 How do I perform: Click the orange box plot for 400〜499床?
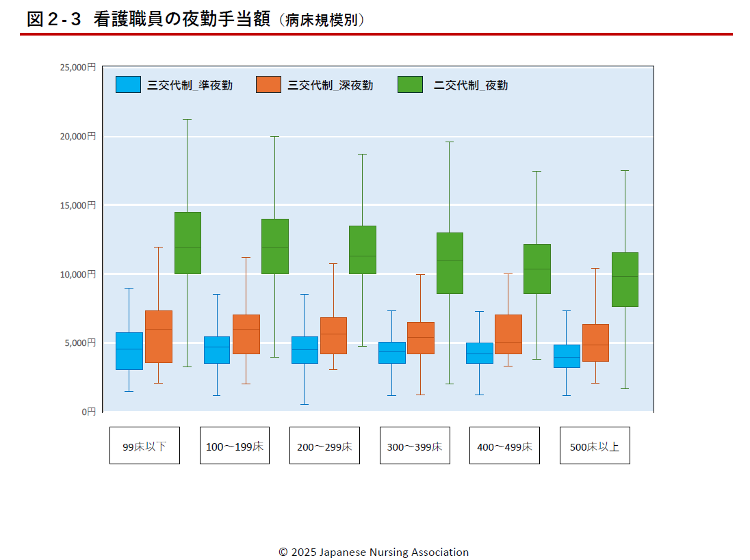coord(508,334)
